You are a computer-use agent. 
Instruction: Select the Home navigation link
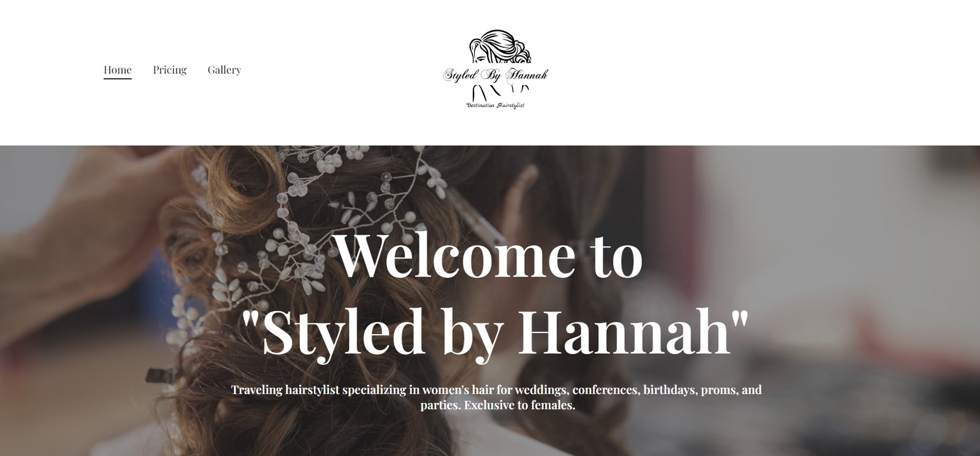117,69
